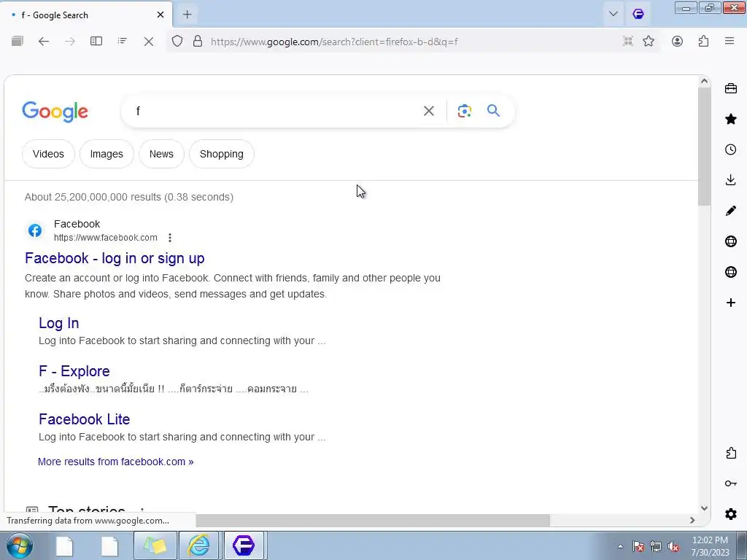Open the tab list toolbar icon
Image resolution: width=747 pixels, height=560 pixels.
tap(123, 42)
